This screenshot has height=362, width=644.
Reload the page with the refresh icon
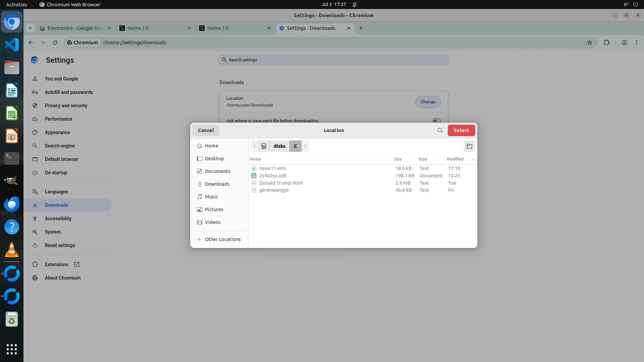[55, 43]
